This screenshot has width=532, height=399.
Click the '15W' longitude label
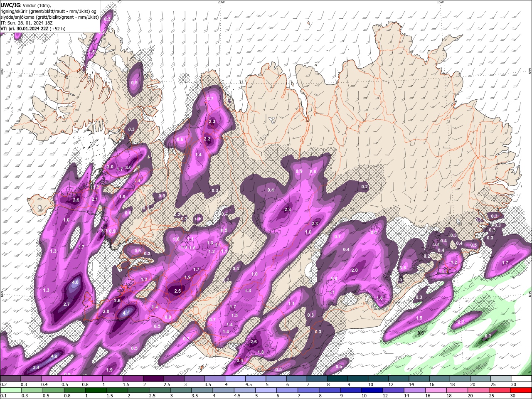tap(440, 2)
